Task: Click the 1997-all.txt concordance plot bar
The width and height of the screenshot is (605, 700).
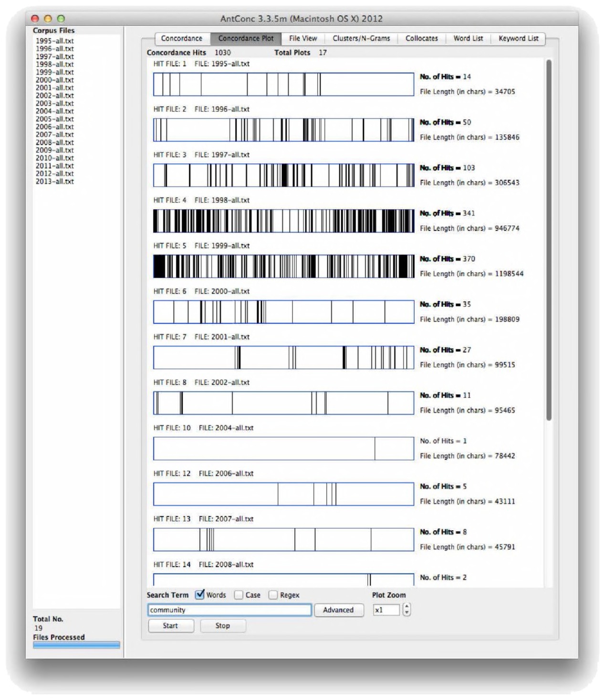Action: click(283, 175)
